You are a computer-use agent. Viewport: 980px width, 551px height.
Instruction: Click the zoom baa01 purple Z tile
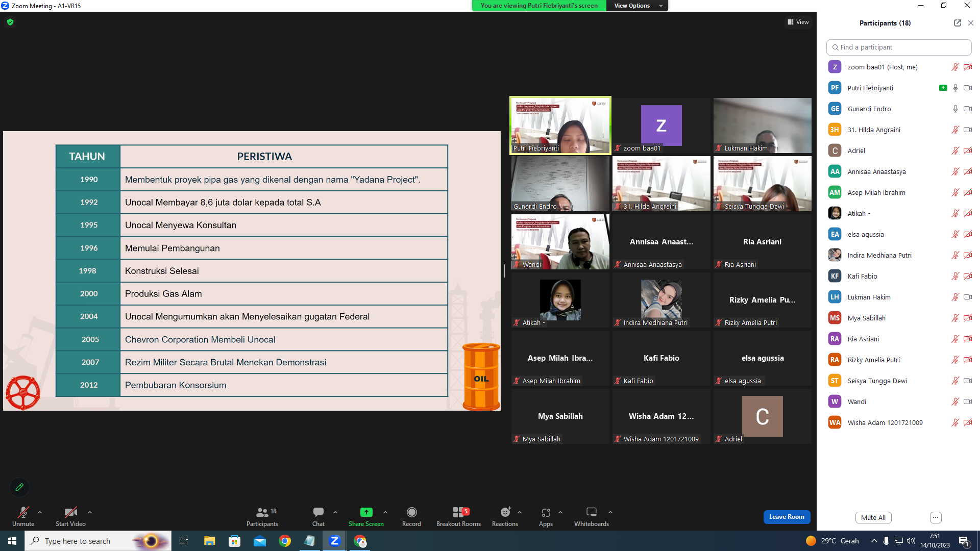[661, 126]
